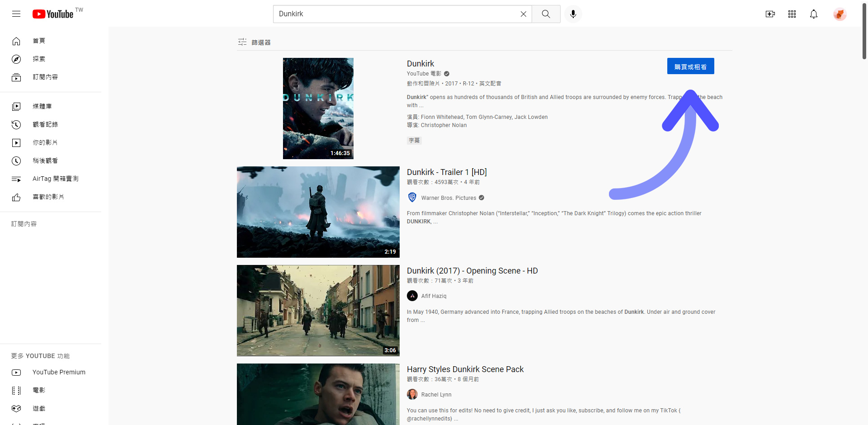This screenshot has width=868, height=425.
Task: Open the Dunkirk movie poster thumbnail
Action: point(318,109)
